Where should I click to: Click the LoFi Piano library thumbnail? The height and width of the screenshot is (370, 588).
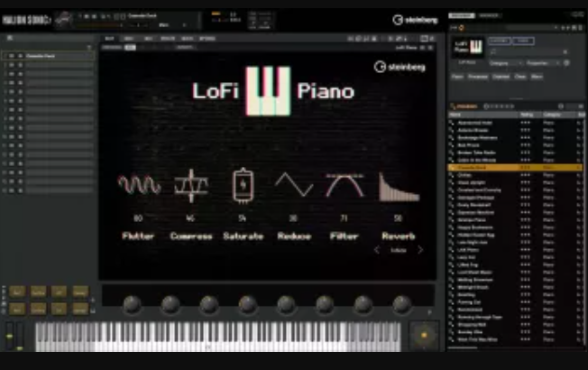(468, 47)
